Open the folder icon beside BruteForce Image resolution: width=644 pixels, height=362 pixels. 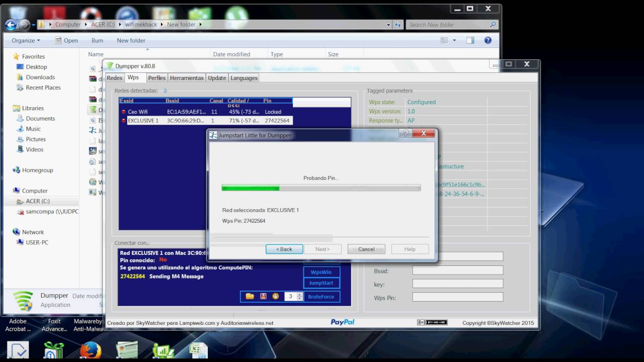(250, 297)
